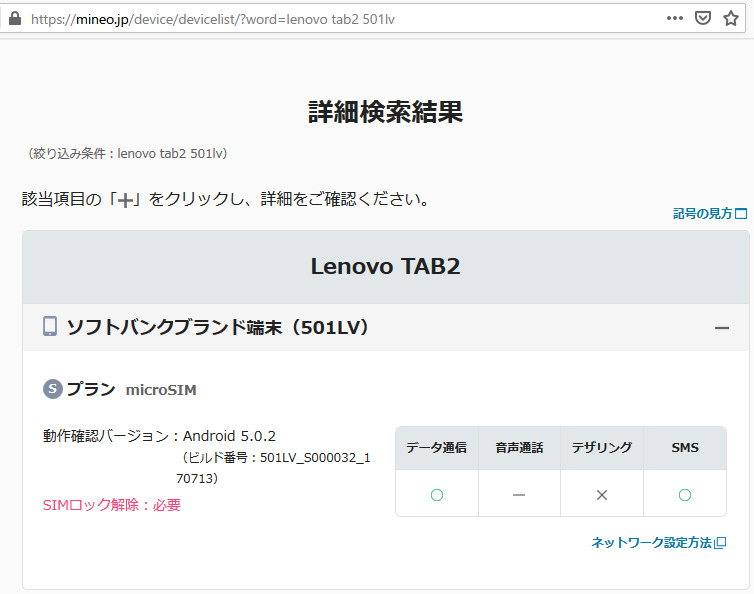Screen dimensions: 754x594
Task: Bookmark this page with star icon
Action: 731,18
